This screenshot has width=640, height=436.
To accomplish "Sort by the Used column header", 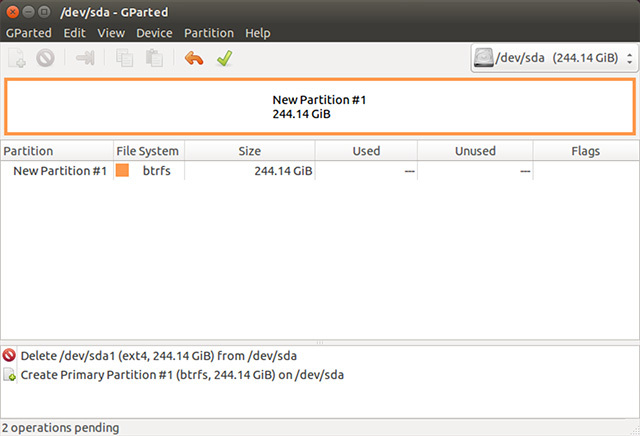I will [366, 151].
